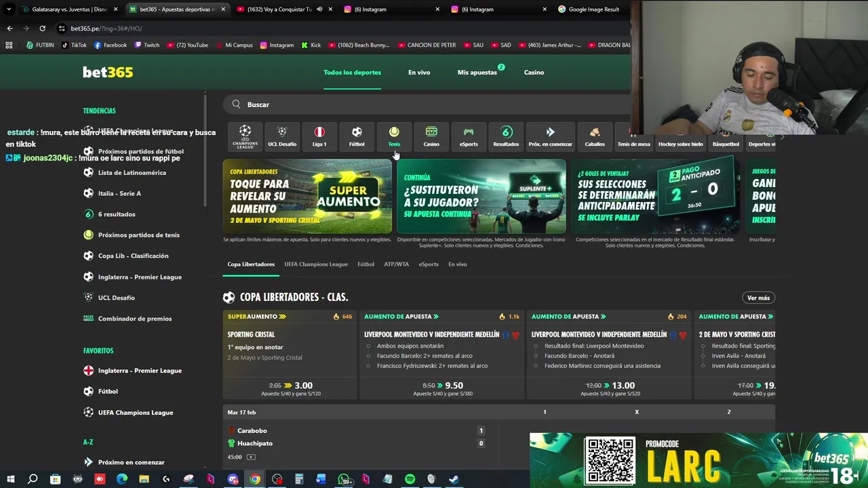
Task: Open the FUTBIN bookmark
Action: tap(40, 45)
